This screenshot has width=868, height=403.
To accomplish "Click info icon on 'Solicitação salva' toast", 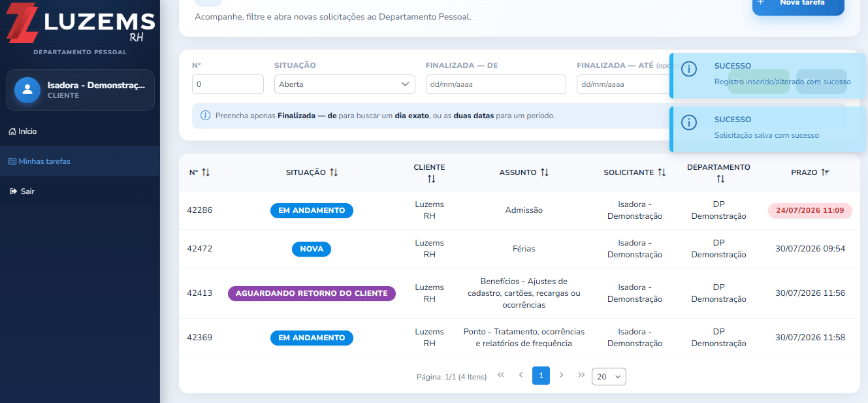I will [689, 123].
